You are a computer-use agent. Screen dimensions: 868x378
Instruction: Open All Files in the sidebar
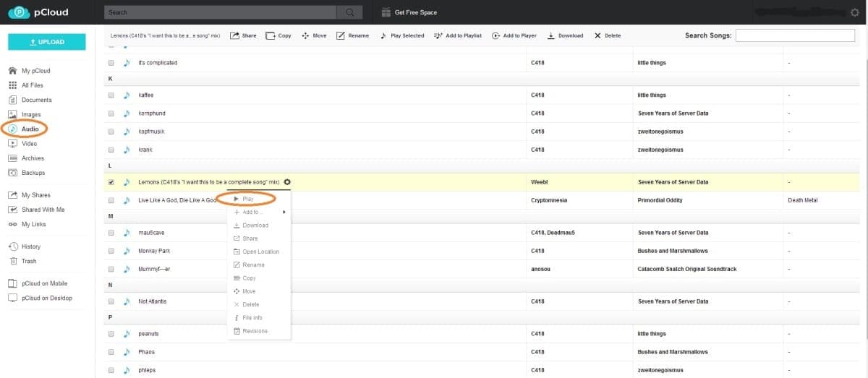pyautogui.click(x=26, y=85)
